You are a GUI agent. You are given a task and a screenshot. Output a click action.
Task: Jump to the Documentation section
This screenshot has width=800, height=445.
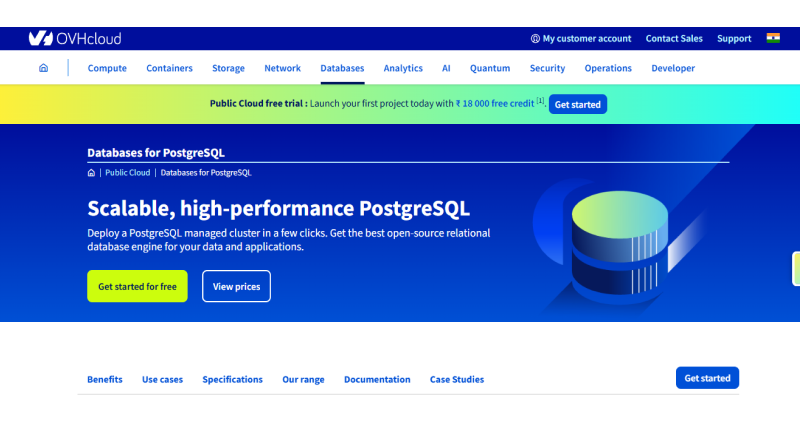point(377,379)
